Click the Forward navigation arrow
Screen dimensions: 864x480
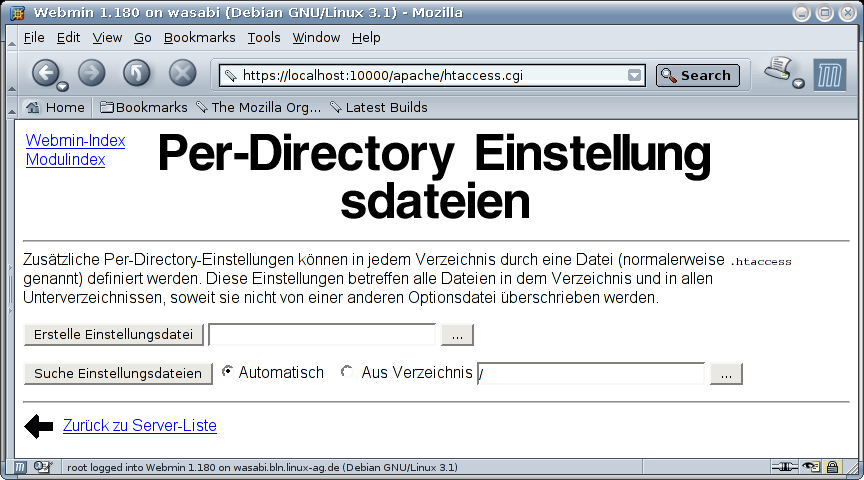[91, 72]
